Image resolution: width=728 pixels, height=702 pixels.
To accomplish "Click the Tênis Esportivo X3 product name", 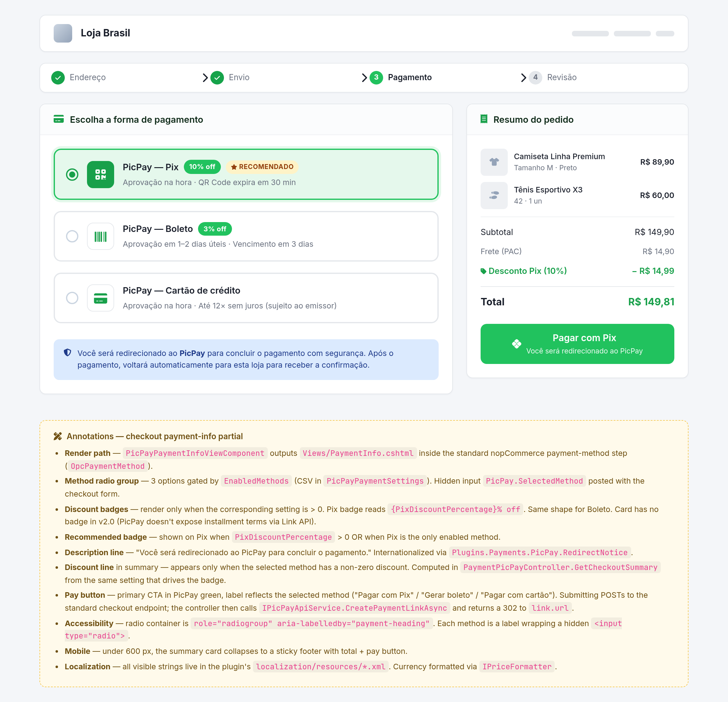I will (548, 190).
